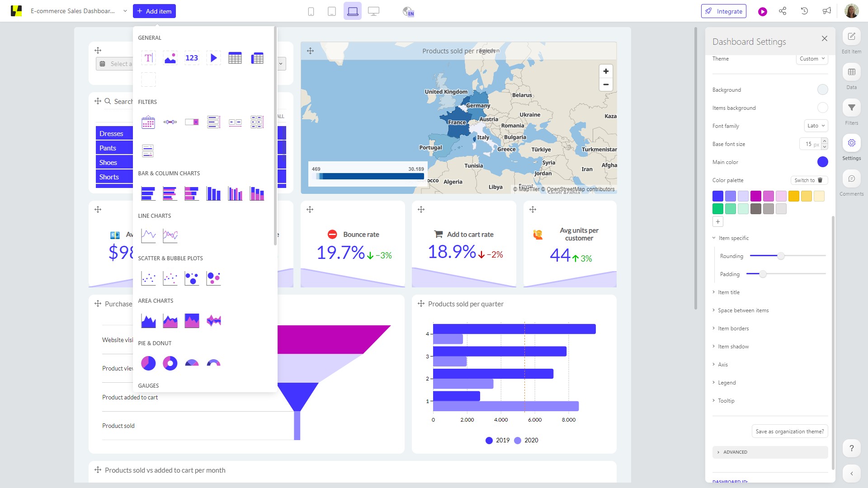Select the Text item from the General section

coord(148,58)
